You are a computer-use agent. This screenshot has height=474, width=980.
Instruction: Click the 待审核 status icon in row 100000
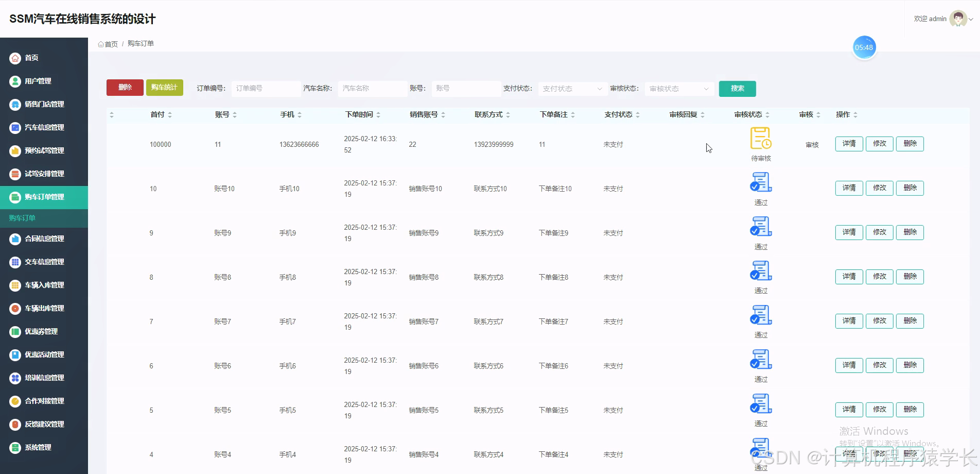[761, 138]
